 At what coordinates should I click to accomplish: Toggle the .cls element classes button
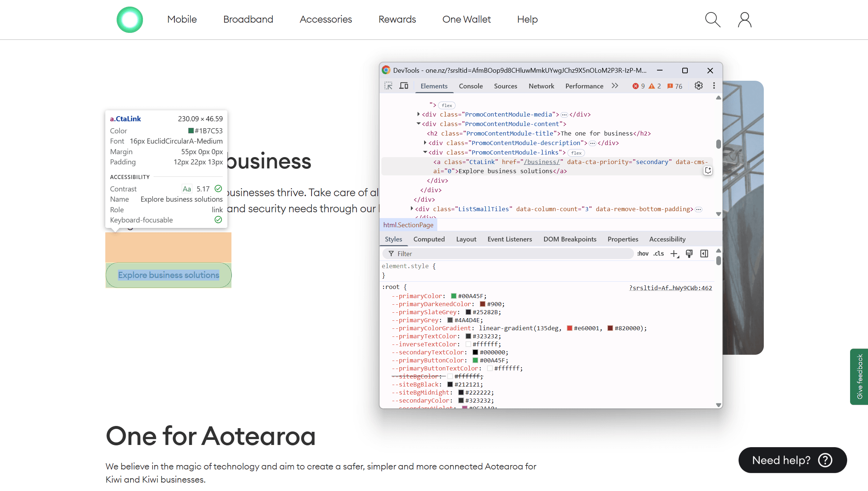point(659,254)
